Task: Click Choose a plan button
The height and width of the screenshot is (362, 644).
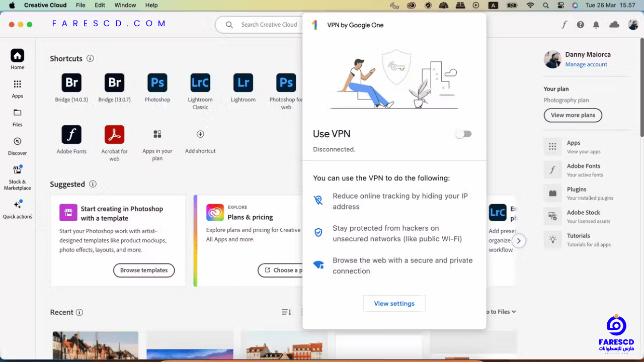Action: (280, 270)
